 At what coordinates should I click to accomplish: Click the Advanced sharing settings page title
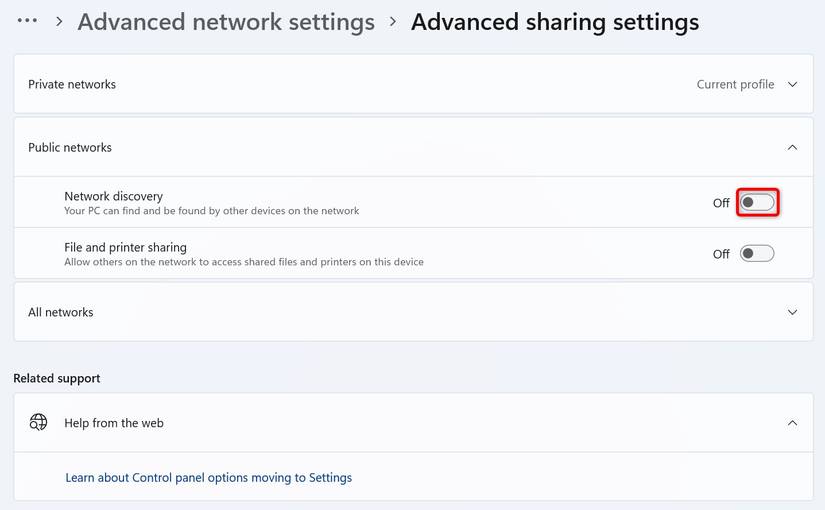tap(555, 22)
